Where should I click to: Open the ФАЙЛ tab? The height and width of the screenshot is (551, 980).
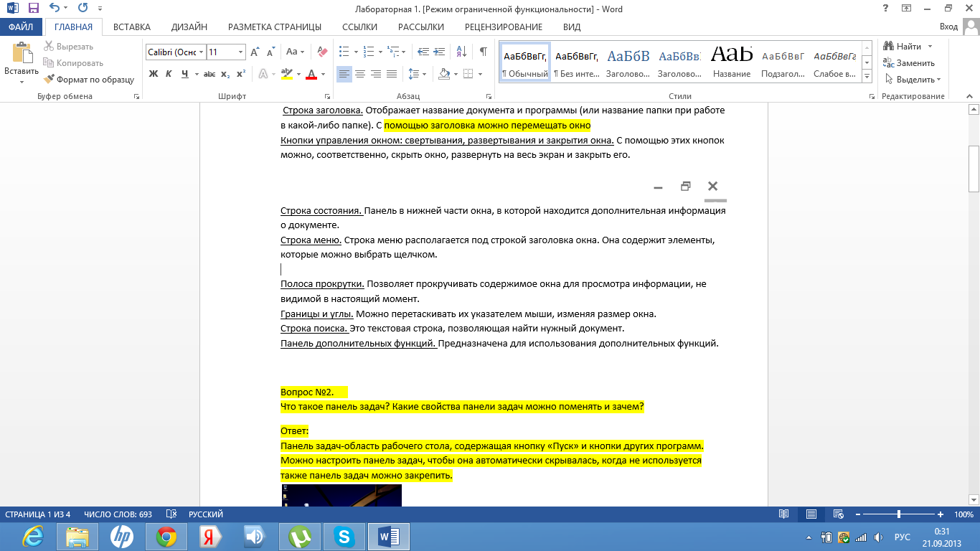(x=21, y=27)
